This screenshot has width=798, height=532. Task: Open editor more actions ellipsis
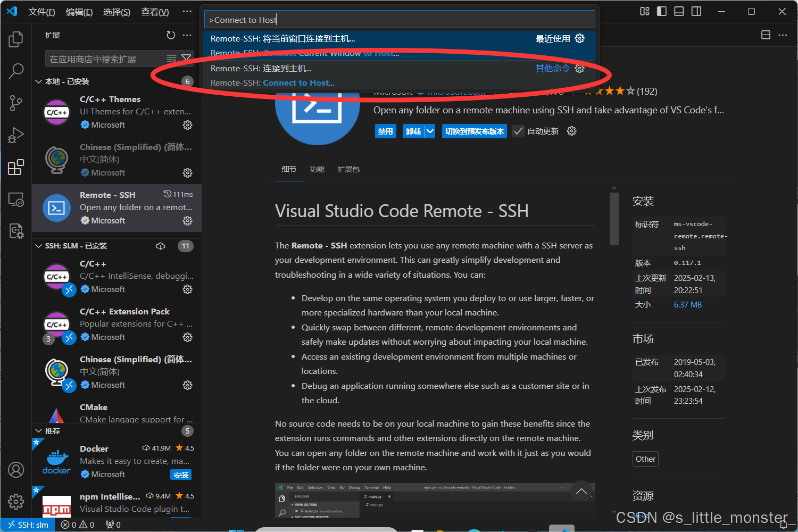coord(783,35)
